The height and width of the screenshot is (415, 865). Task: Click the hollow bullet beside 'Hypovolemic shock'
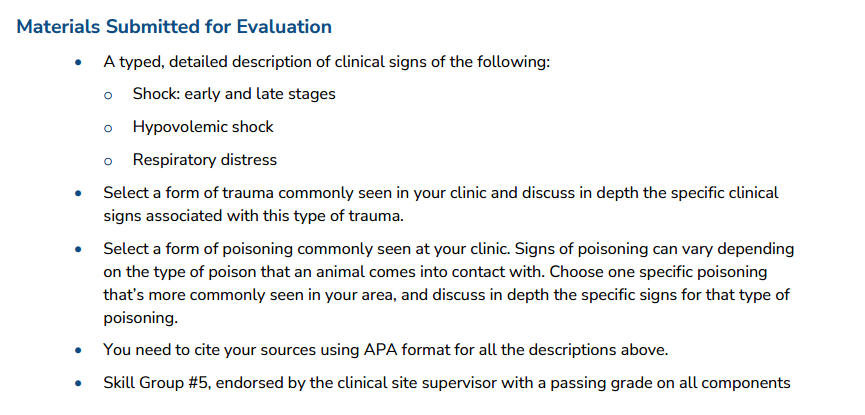click(108, 129)
